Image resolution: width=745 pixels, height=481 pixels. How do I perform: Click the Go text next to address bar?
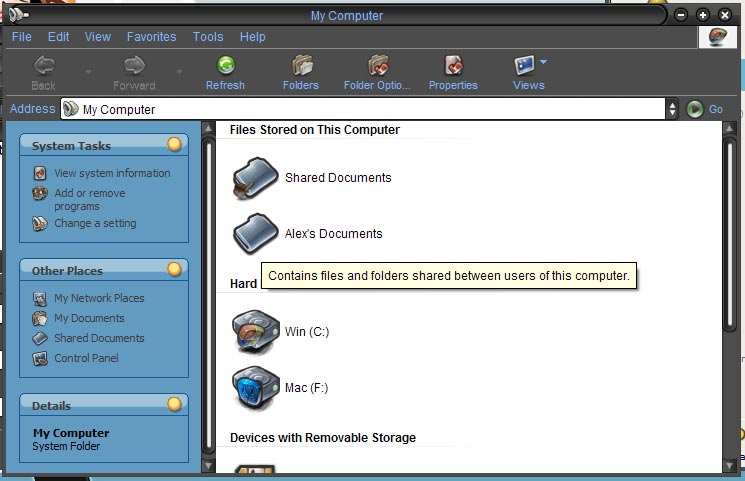click(x=716, y=109)
